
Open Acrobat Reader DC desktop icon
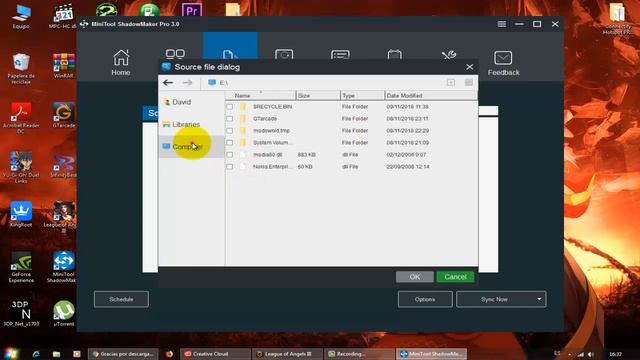[x=21, y=118]
